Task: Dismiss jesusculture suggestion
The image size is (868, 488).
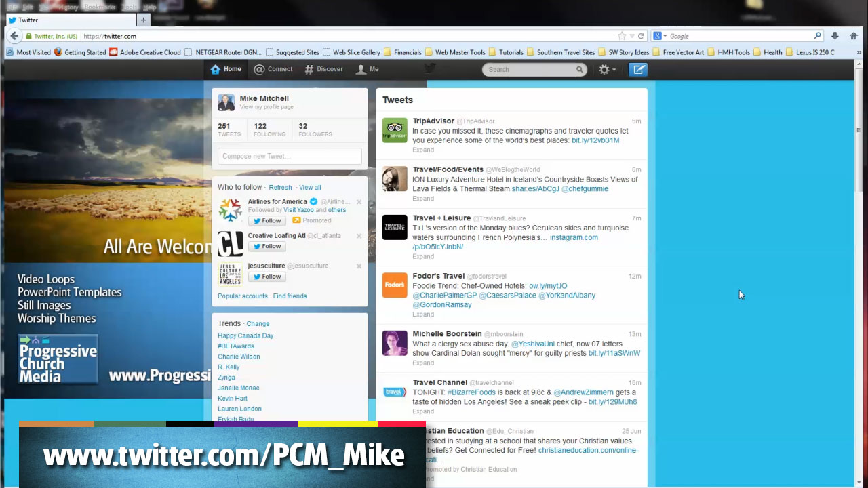Action: tap(359, 266)
